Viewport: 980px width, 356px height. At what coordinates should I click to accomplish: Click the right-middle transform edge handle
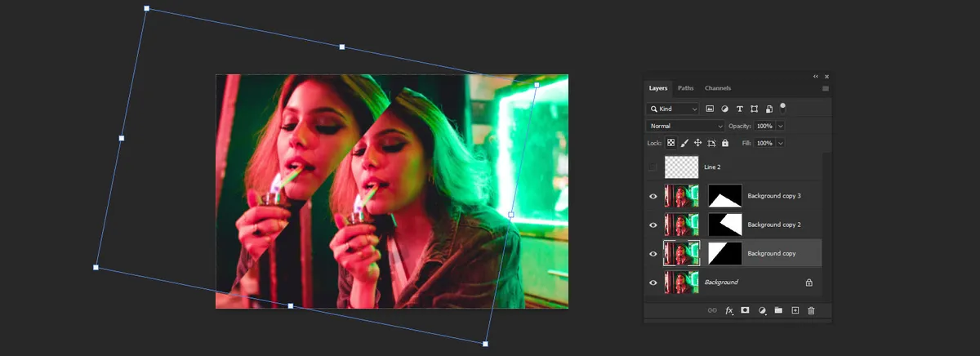[511, 215]
